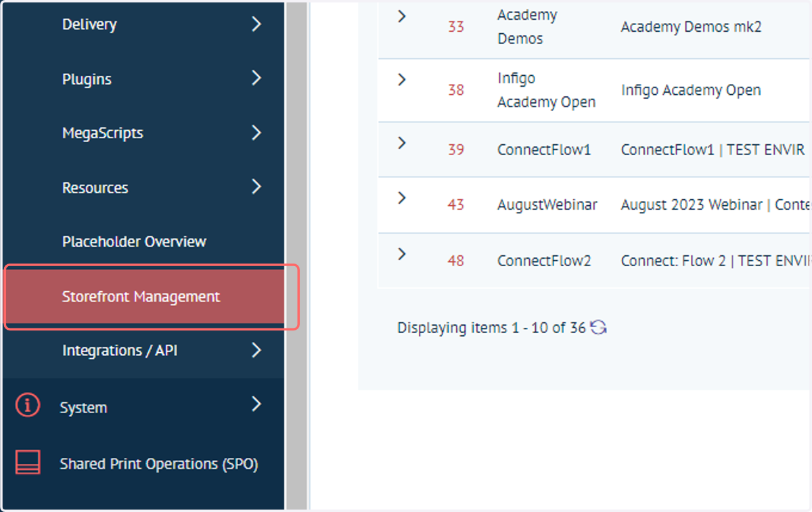Click the Academy Demos mk2 description

(x=692, y=28)
